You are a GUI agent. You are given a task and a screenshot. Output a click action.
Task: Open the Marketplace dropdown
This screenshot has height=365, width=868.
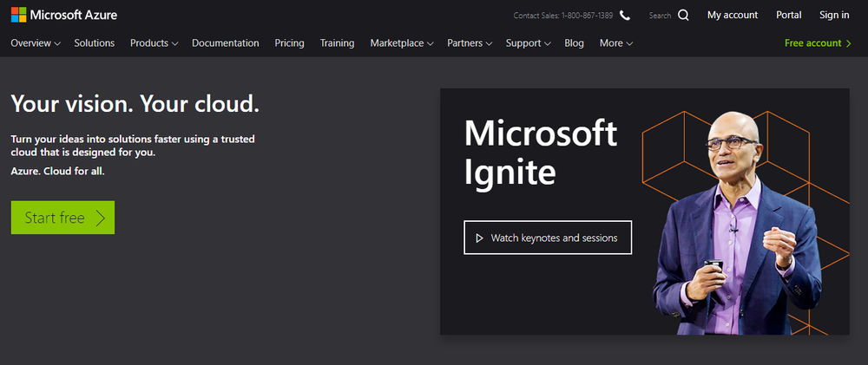click(402, 43)
